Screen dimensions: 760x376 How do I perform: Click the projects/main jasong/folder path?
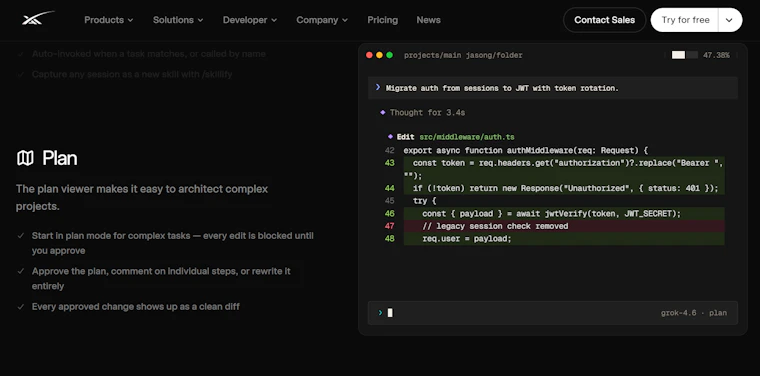[x=463, y=55]
